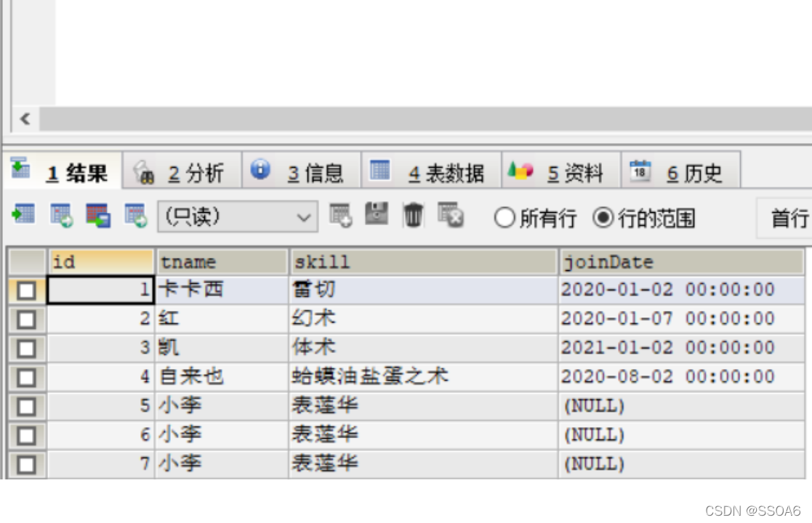Click the cell 2021-01-02 00:00:00
The image size is (812, 523).
(x=681, y=348)
